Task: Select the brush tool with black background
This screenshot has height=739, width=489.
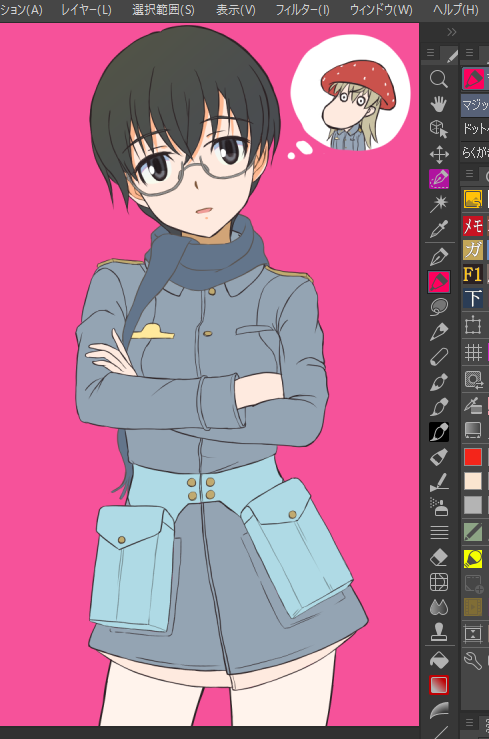Action: [439, 432]
